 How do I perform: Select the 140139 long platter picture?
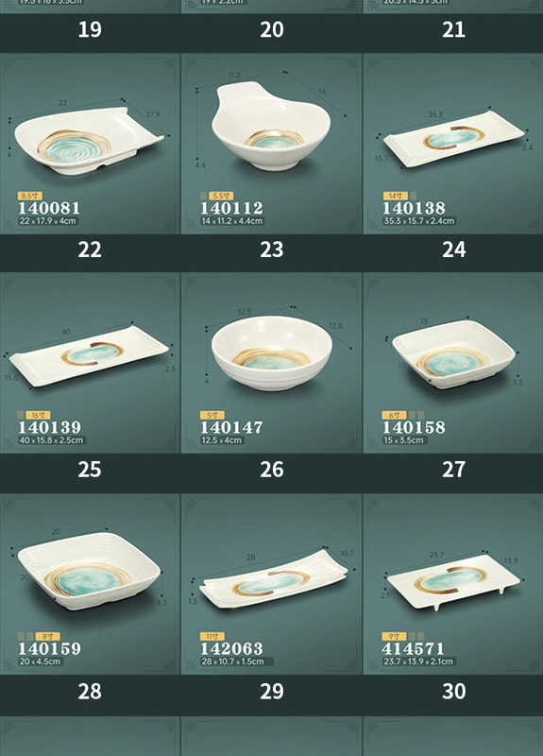coord(89,356)
